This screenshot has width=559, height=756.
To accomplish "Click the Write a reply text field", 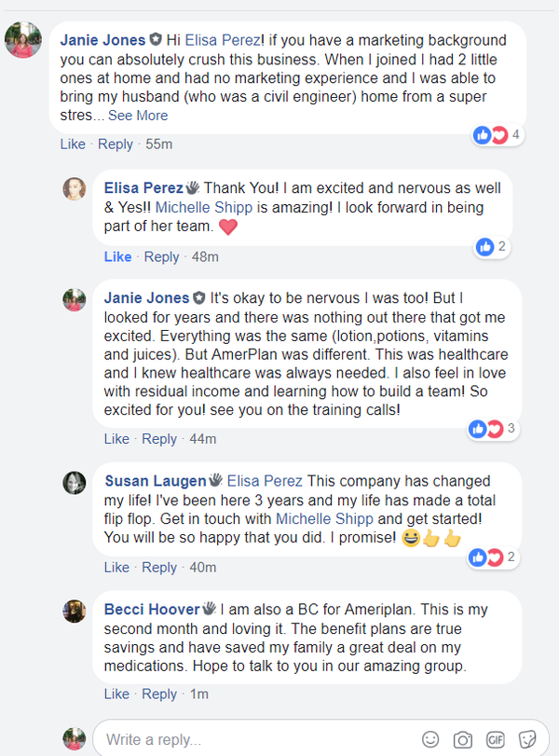I will (252, 740).
